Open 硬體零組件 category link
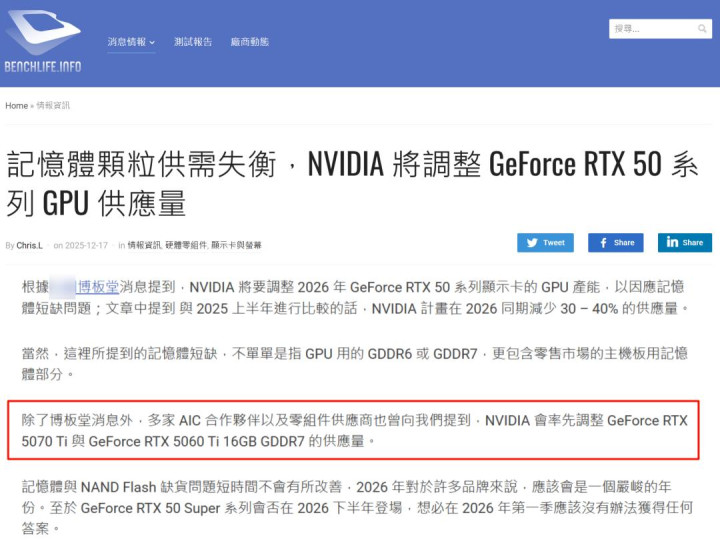Screen dimensions: 720x549 coord(186,246)
